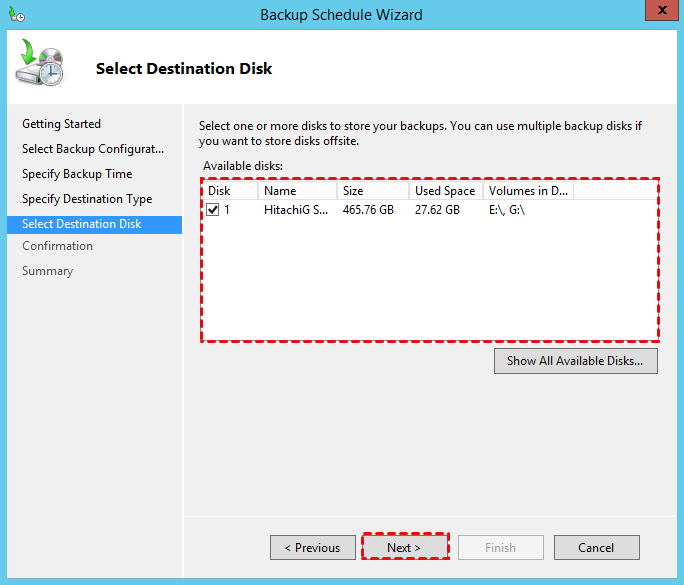Viewport: 684px width, 585px height.
Task: Select the HitachiG disk row name
Action: click(x=295, y=210)
